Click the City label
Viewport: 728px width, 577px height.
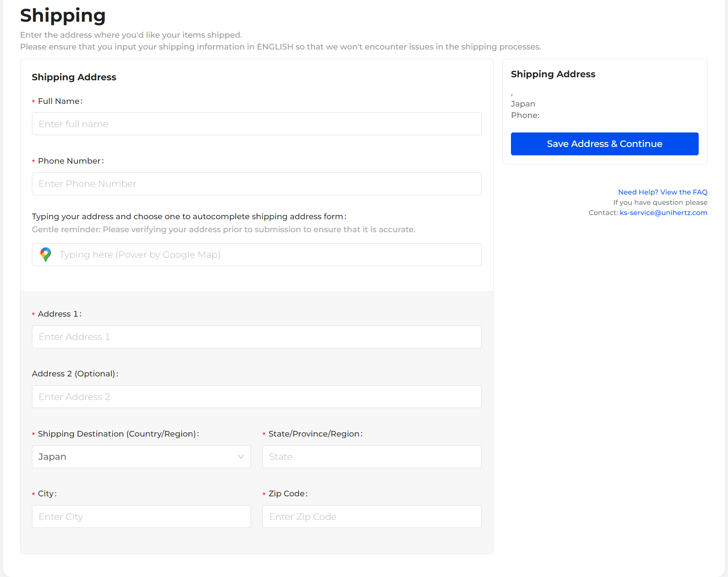point(47,494)
